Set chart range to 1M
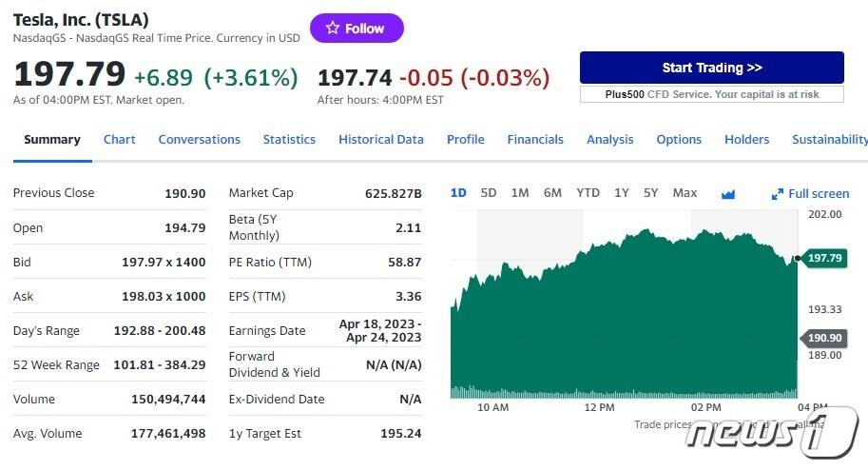Viewport: 868px width, 470px height. tap(520, 193)
